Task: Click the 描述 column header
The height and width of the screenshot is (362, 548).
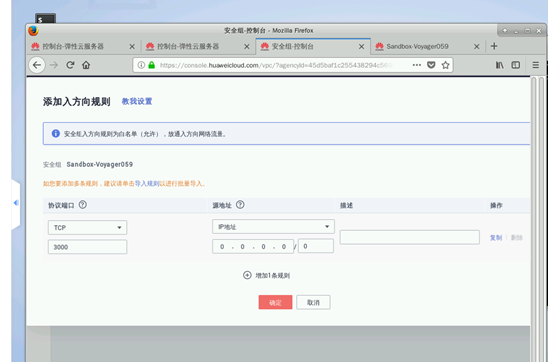Action: tap(346, 206)
